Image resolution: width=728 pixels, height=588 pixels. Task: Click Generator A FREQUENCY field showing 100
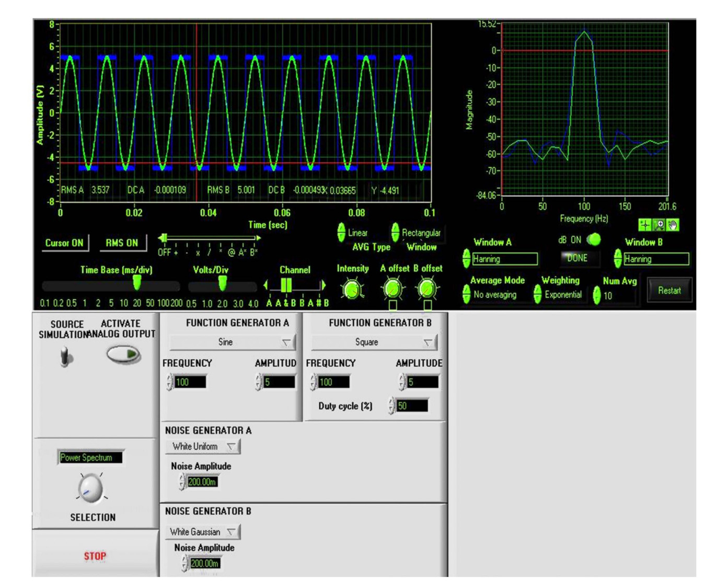190,382
